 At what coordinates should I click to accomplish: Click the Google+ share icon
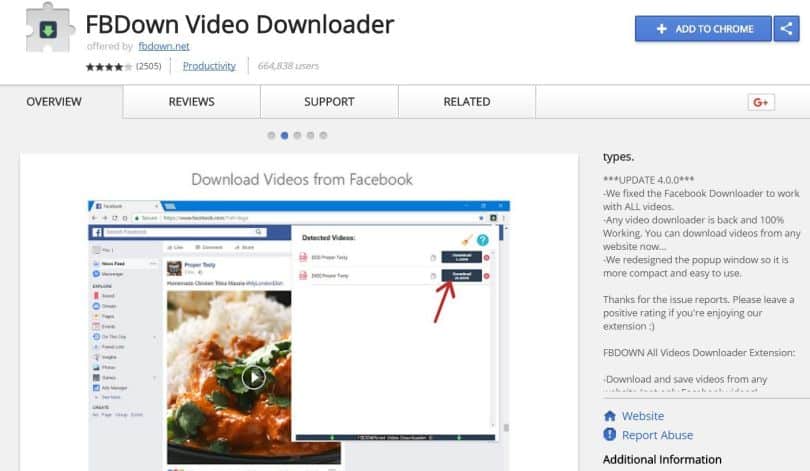(x=761, y=102)
